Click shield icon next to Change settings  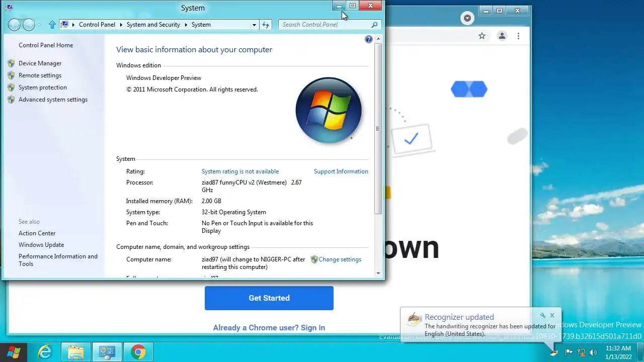coord(314,259)
